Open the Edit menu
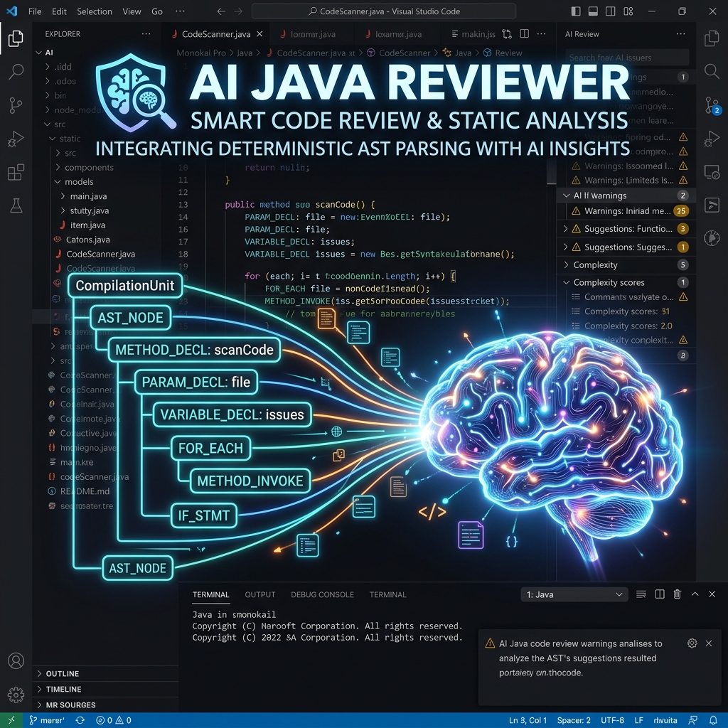 (x=59, y=11)
